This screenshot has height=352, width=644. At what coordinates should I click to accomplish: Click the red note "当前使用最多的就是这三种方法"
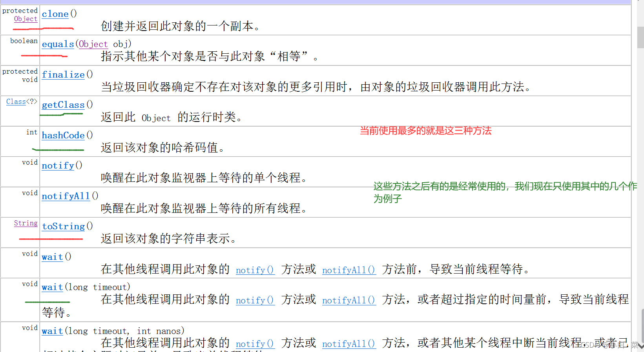click(x=426, y=131)
